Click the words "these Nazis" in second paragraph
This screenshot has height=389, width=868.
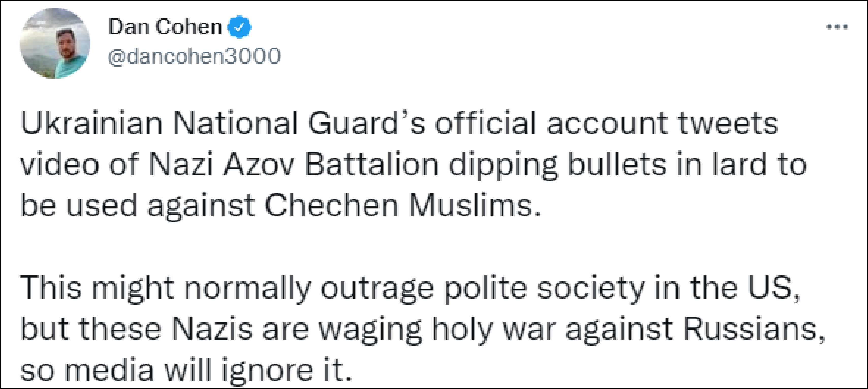pos(165,330)
